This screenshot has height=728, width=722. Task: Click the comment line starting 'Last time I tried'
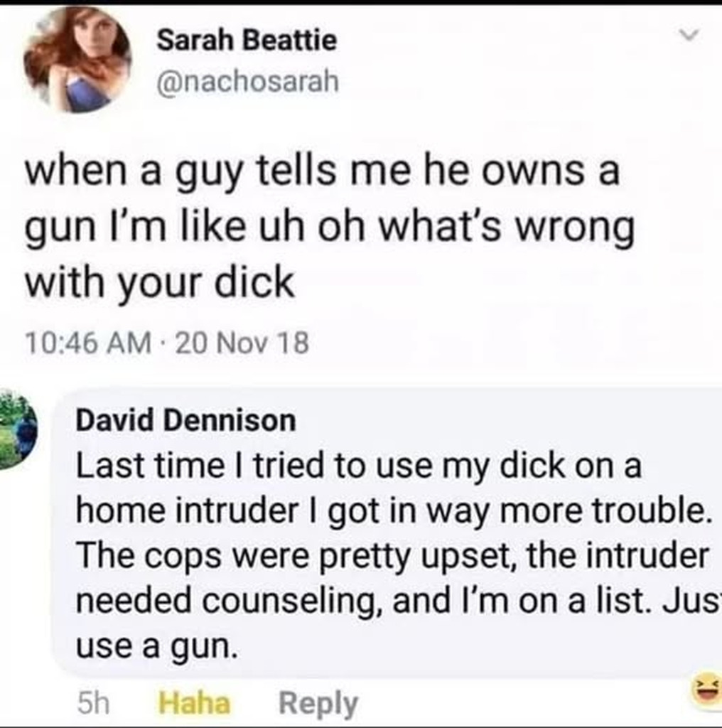tap(359, 466)
